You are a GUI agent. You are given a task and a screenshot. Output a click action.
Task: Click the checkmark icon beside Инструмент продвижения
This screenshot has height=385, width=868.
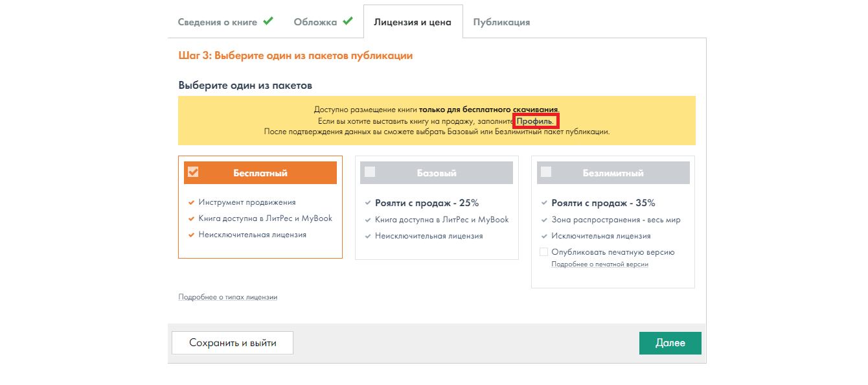point(191,202)
